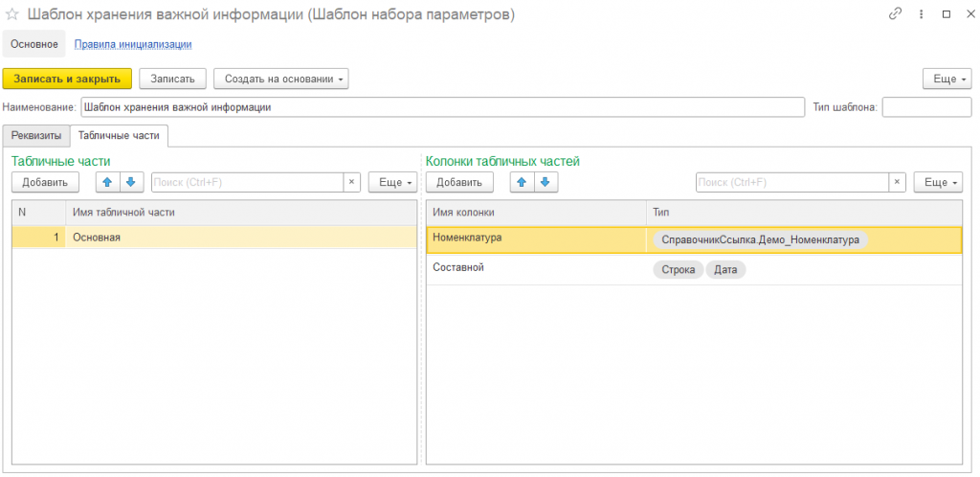Open Еще menu in columns panel
This screenshot has height=477, width=980.
[938, 182]
